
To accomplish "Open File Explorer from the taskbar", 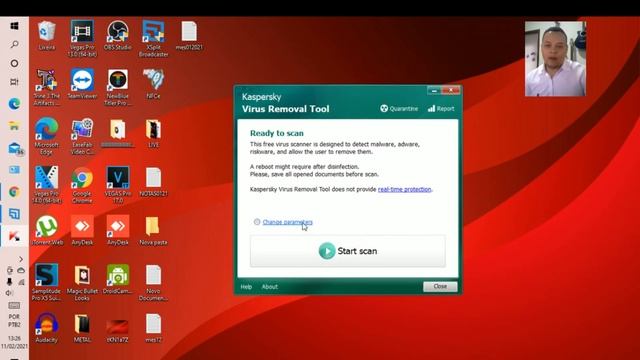I will pyautogui.click(x=14, y=126).
